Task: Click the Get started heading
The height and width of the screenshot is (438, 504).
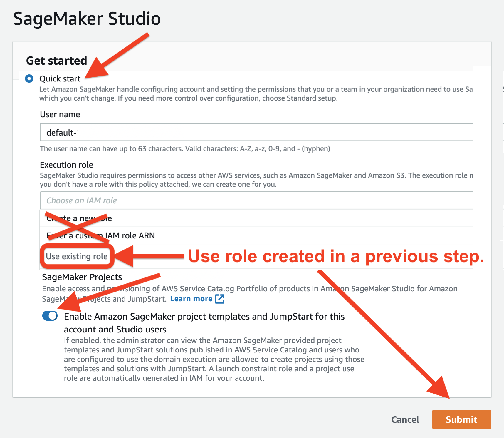Action: tap(57, 61)
